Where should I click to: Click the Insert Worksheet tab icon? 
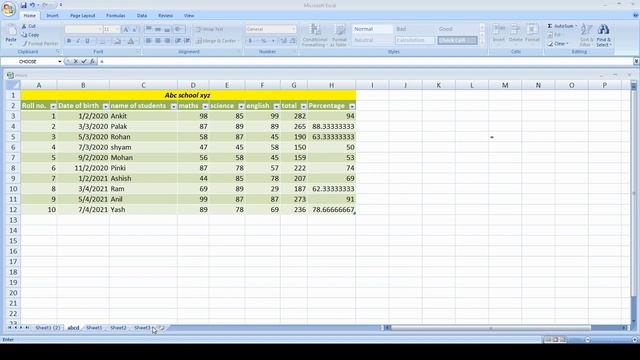[x=162, y=328]
